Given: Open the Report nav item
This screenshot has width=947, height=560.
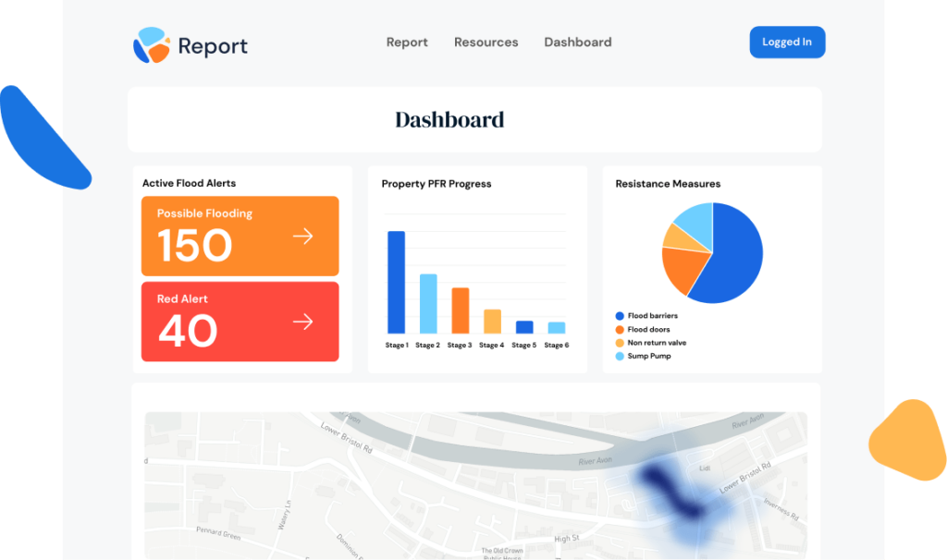Looking at the screenshot, I should click(407, 43).
